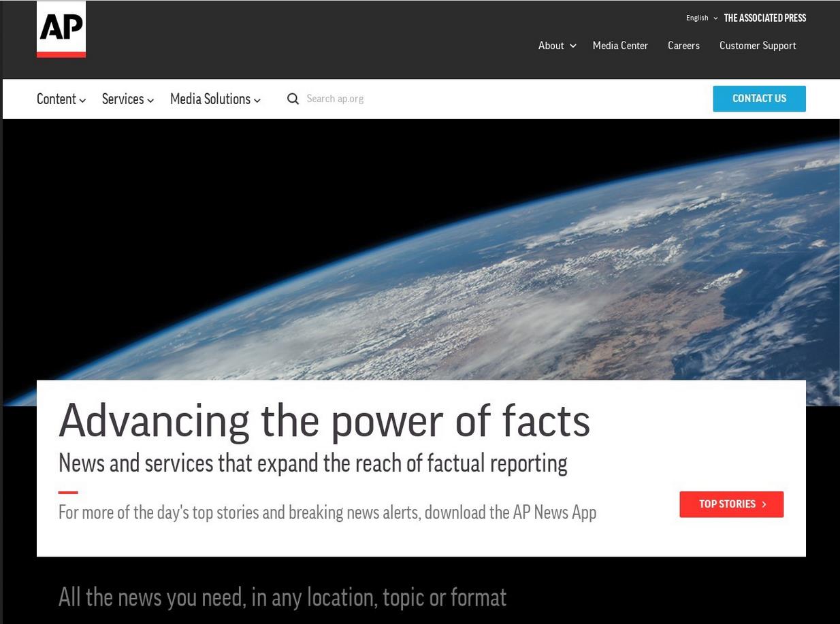The image size is (840, 624).
Task: Click the chevron beside Media Solutions
Action: [x=257, y=100]
